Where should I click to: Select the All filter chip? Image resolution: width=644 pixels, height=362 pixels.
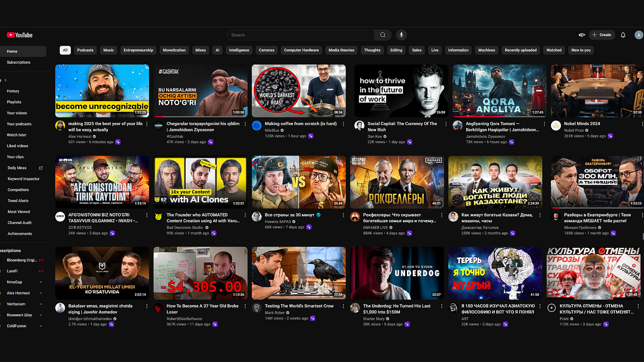tap(65, 50)
